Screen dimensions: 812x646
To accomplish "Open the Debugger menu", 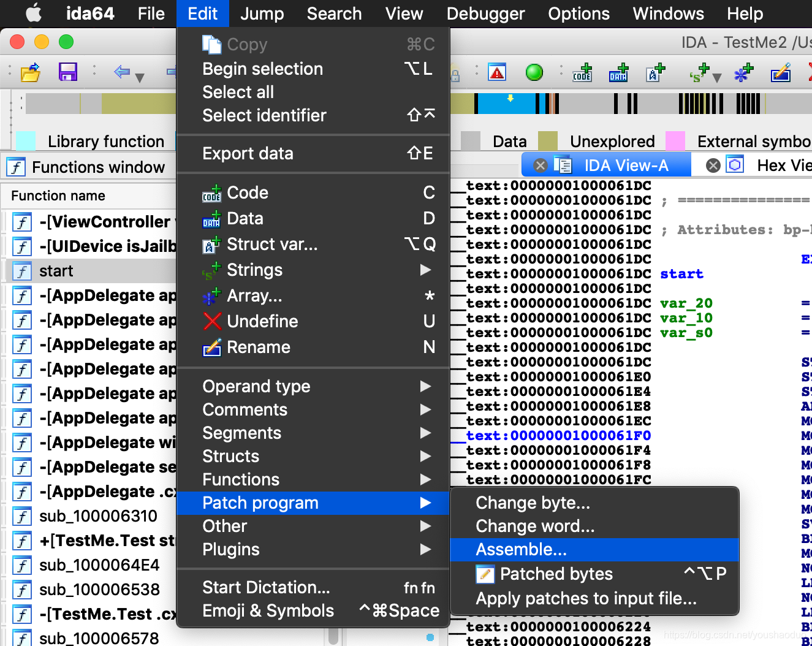I will 485,13.
